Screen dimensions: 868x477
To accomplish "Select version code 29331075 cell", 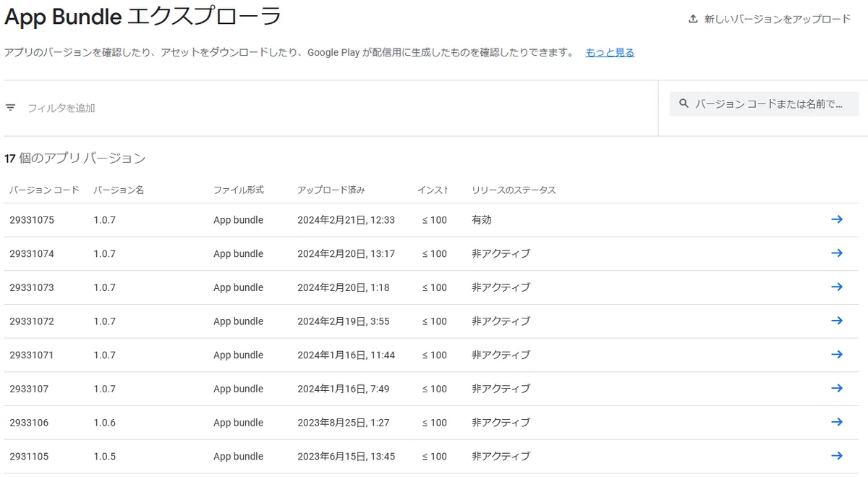I will [32, 220].
